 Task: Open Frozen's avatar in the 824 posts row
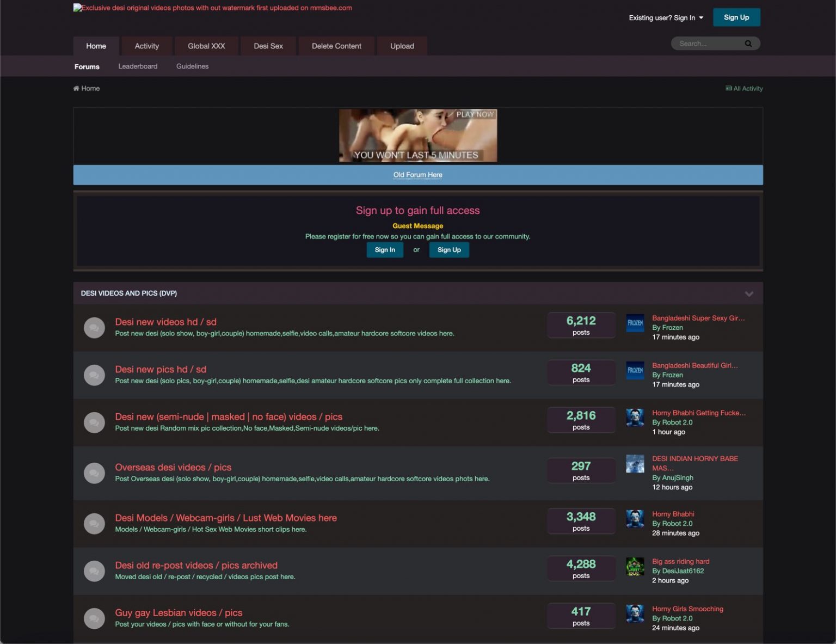point(635,370)
